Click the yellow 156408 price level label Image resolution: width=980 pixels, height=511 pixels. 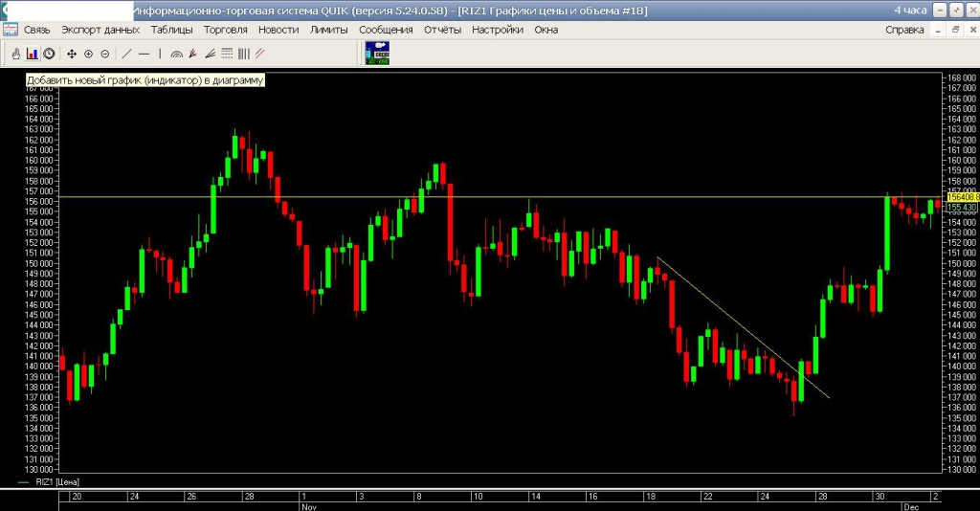[963, 197]
